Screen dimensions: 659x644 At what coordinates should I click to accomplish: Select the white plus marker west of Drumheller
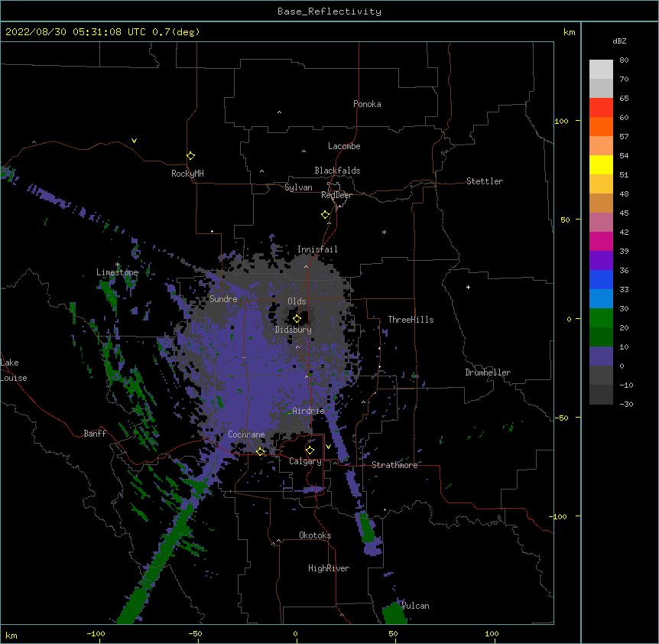pyautogui.click(x=468, y=287)
